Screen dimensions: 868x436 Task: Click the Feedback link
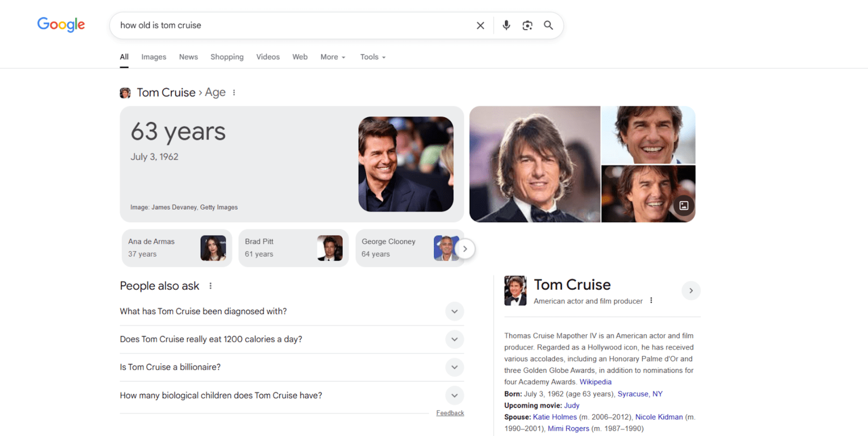(x=450, y=413)
